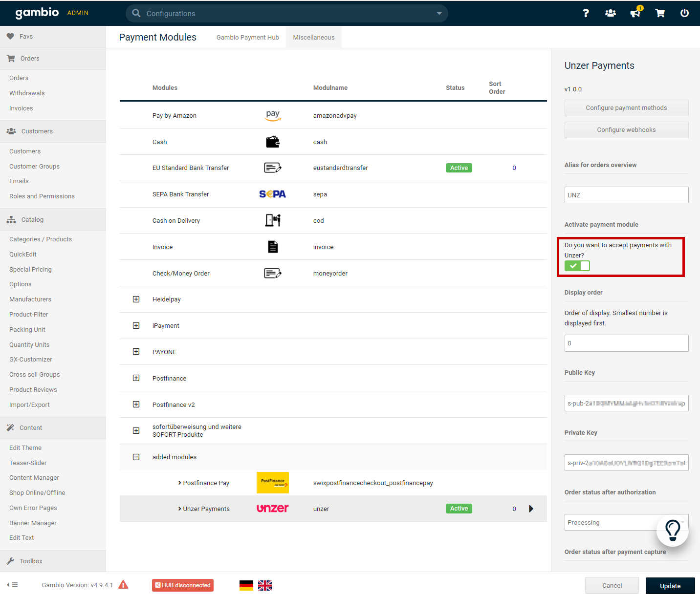Expand the sofortüberweisung module group
The image size is (700, 597).
pyautogui.click(x=136, y=430)
